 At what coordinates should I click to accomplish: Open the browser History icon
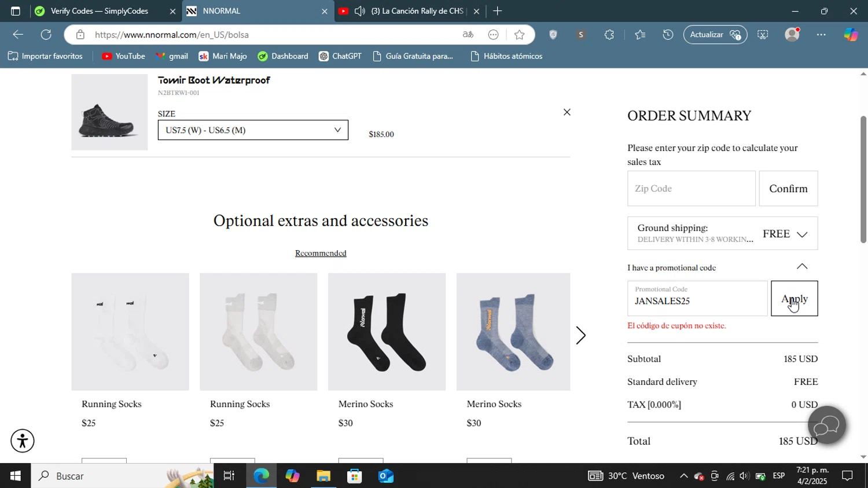(x=668, y=35)
